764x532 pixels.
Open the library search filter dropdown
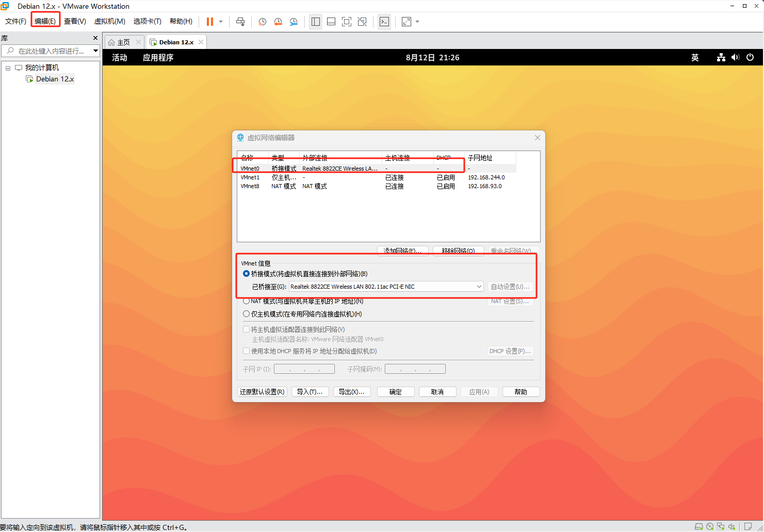pos(95,51)
